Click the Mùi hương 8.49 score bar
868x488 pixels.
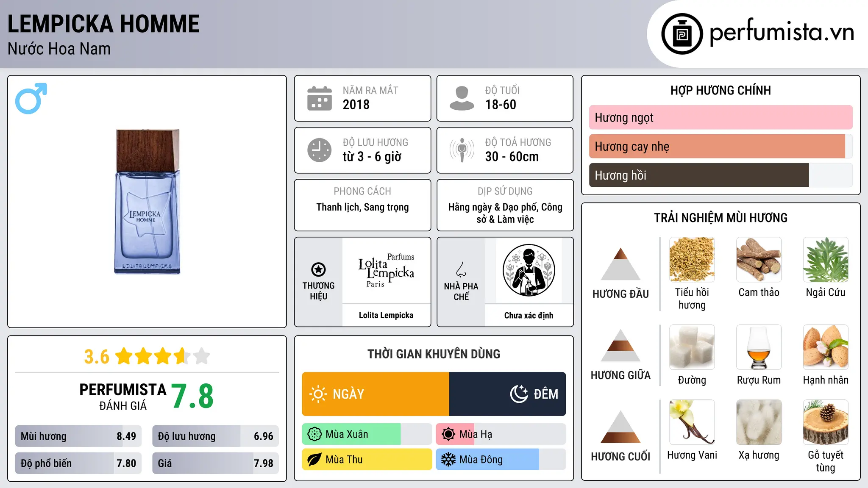click(x=78, y=436)
